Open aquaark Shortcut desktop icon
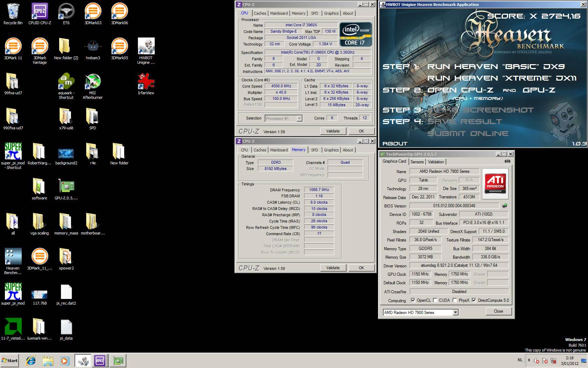The width and height of the screenshot is (588, 368). pos(66,86)
